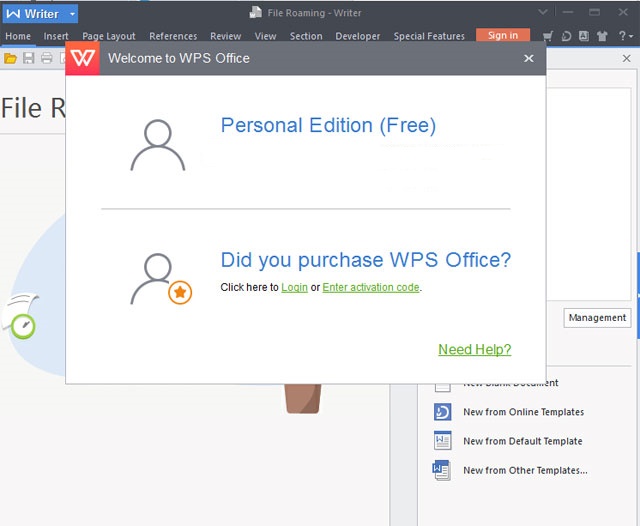The image size is (640, 526).
Task: Click the cloud sync icon near Sign in
Action: (566, 36)
